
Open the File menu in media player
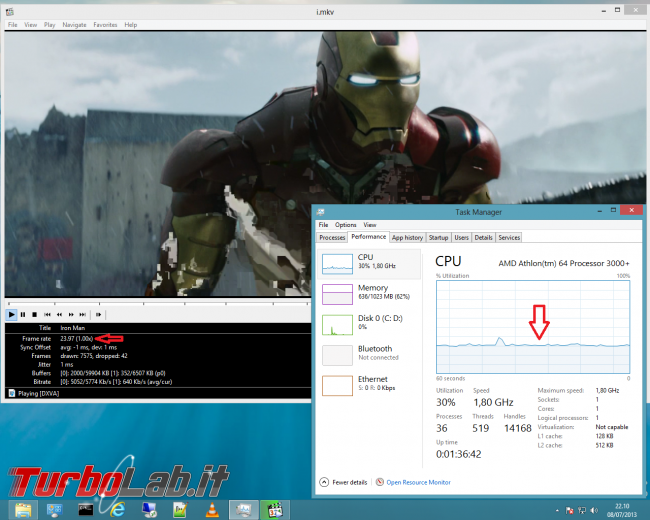(x=13, y=25)
